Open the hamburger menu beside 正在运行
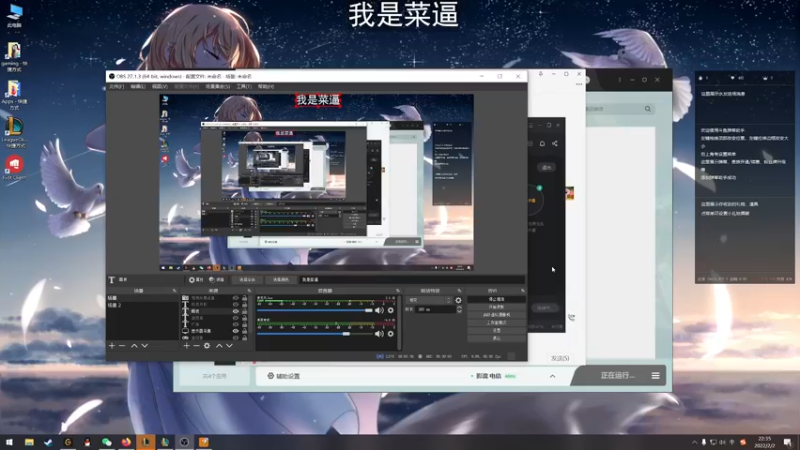This screenshot has width=800, height=450. tap(656, 376)
